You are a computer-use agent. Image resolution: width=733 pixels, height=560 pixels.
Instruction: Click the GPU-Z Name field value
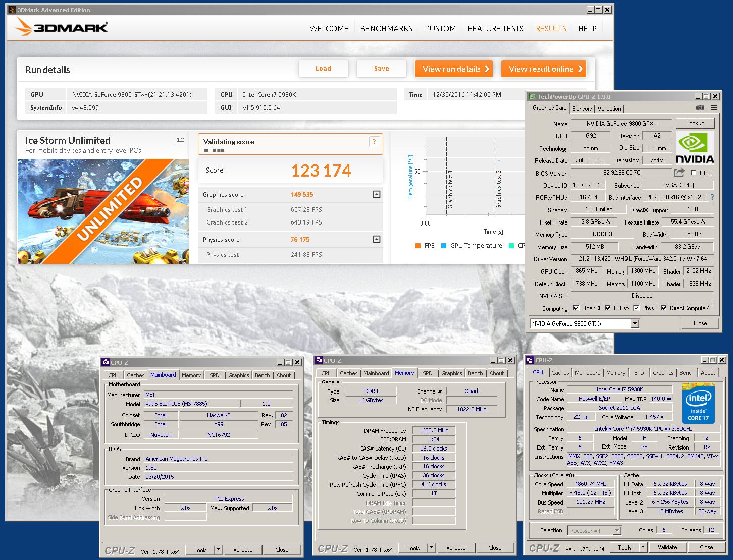coord(621,124)
